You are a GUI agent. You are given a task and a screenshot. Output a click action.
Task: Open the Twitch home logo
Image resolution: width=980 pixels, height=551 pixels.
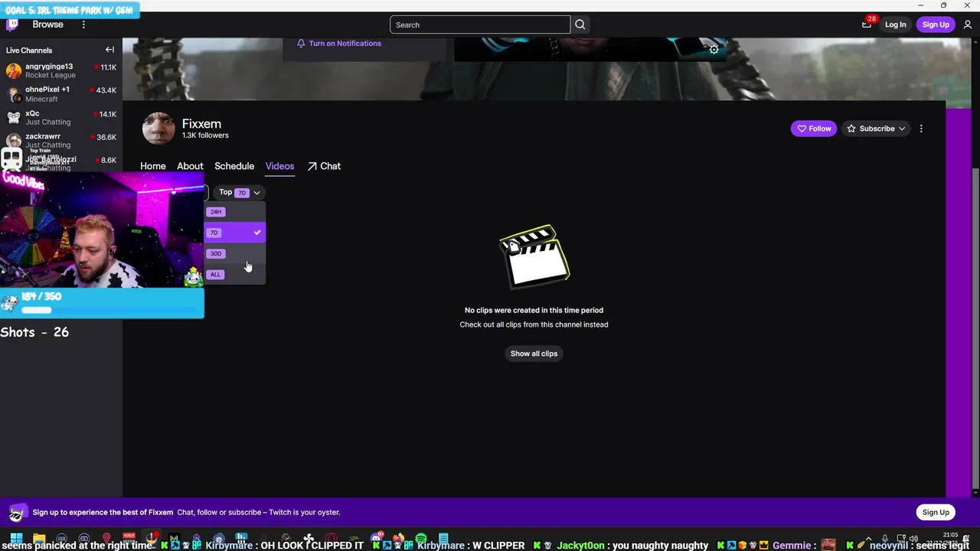pos(12,24)
